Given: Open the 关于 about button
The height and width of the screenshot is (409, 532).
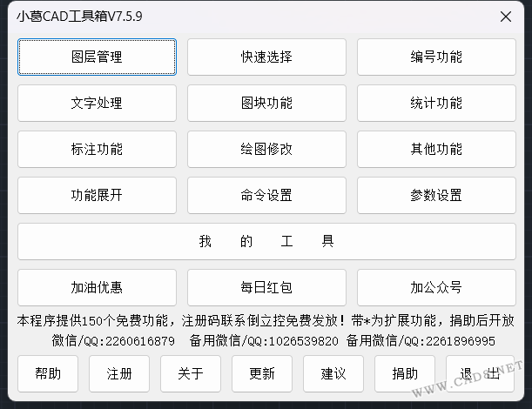Looking at the screenshot, I should 191,373.
